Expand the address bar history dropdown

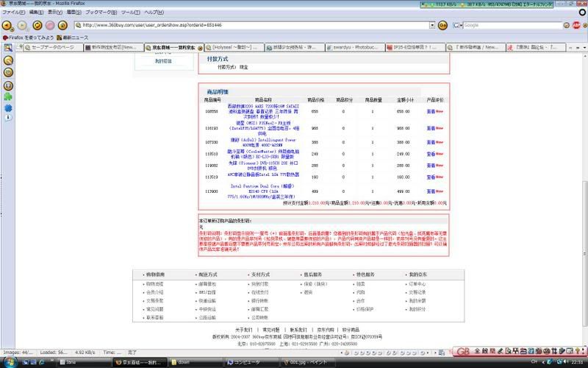point(432,25)
